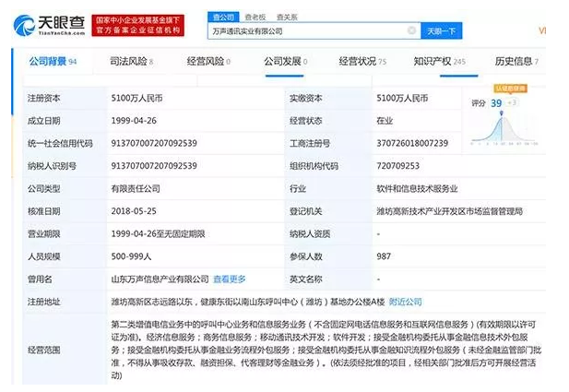This screenshot has width=569, height=392.
Task: Open the 司法风险 tab
Action: [x=131, y=62]
